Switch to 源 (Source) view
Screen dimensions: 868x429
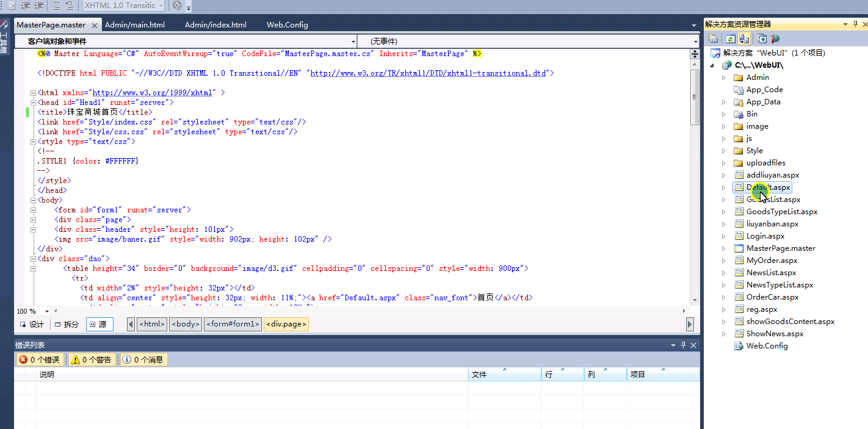[x=99, y=325]
